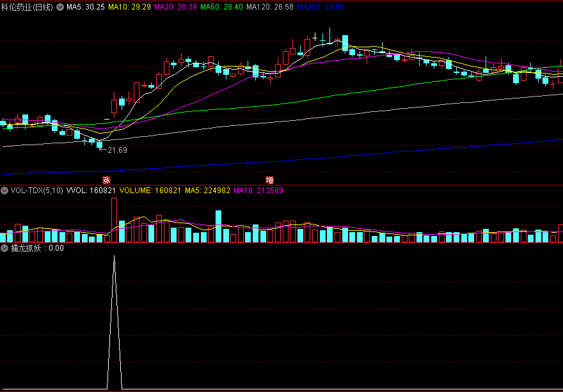The image size is (563, 392).
Task: Open the dropdown beside 科伦药业(日线) title
Action: click(x=59, y=7)
